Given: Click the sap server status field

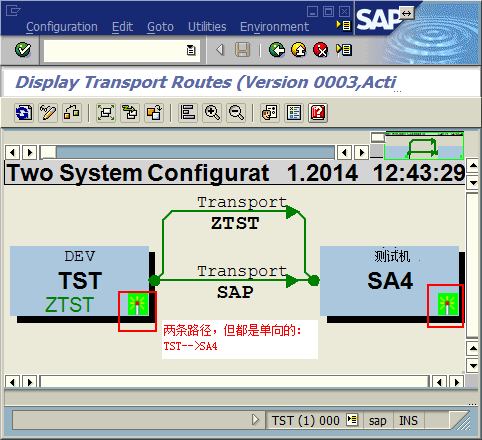Looking at the screenshot, I should point(378,421).
